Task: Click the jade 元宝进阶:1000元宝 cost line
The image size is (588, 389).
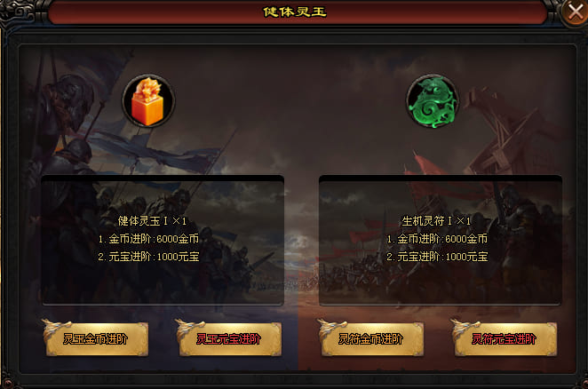Action: (148, 257)
